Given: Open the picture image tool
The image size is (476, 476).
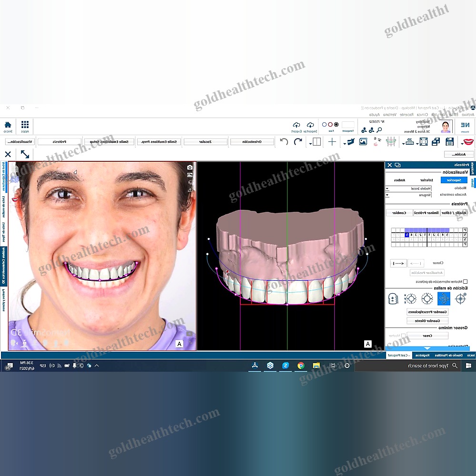Looking at the screenshot, I should (x=363, y=142).
